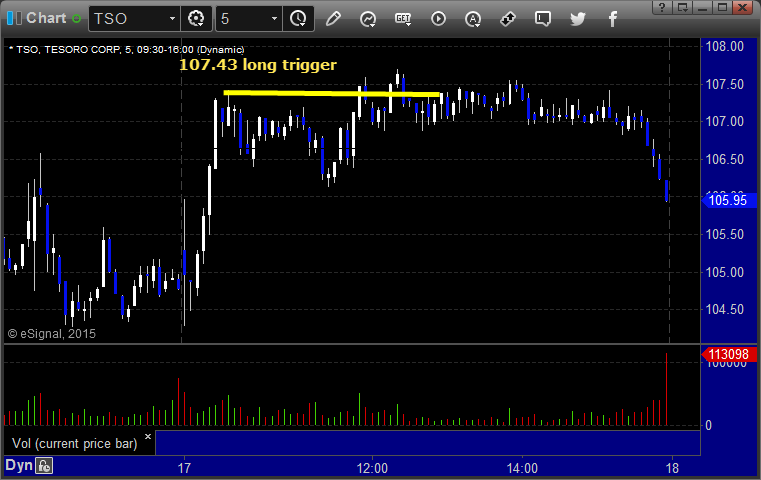Open help question mark button
Screen dimensions: 761x480
(x=662, y=7)
